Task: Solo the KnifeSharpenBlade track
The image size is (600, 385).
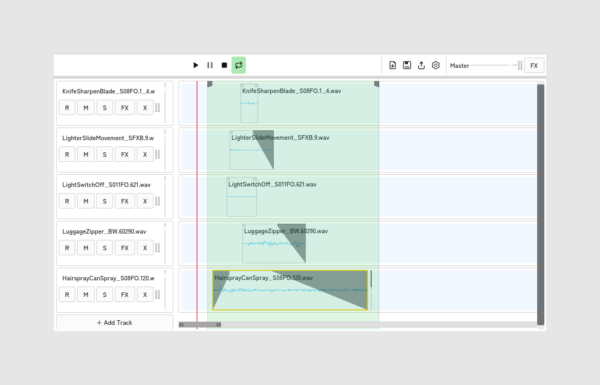Action: click(x=104, y=108)
